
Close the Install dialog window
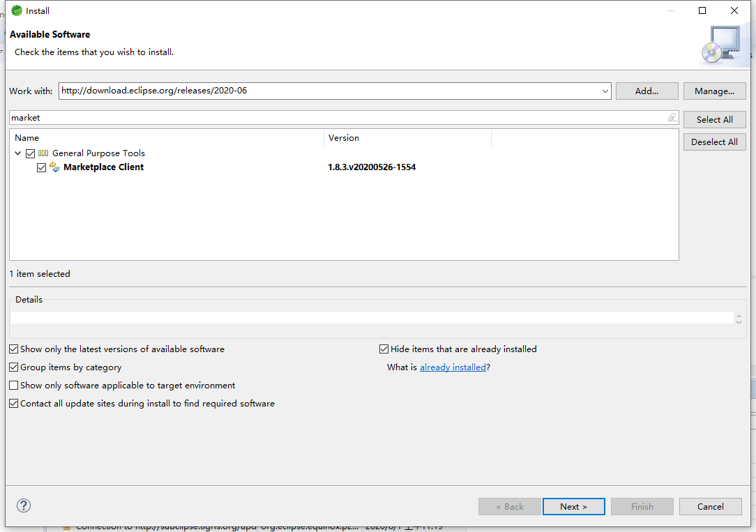[x=734, y=10]
